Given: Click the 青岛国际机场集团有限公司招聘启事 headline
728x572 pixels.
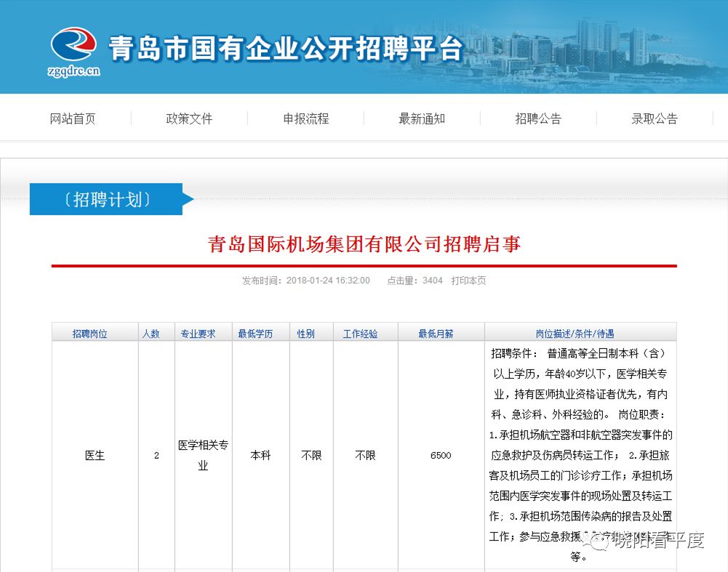Looking at the screenshot, I should pyautogui.click(x=364, y=244).
